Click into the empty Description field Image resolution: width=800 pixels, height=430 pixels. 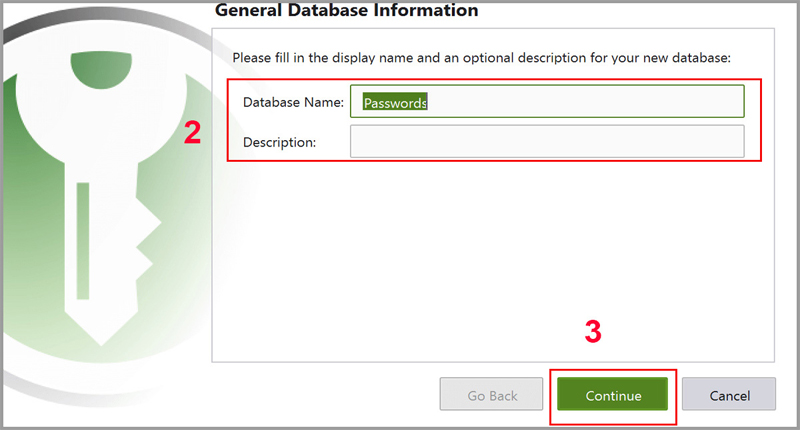(546, 141)
